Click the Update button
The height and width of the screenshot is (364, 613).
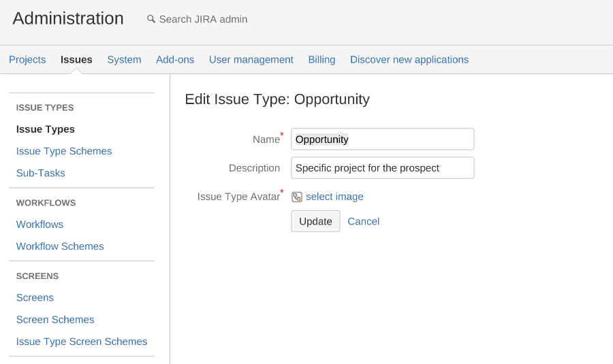(315, 221)
